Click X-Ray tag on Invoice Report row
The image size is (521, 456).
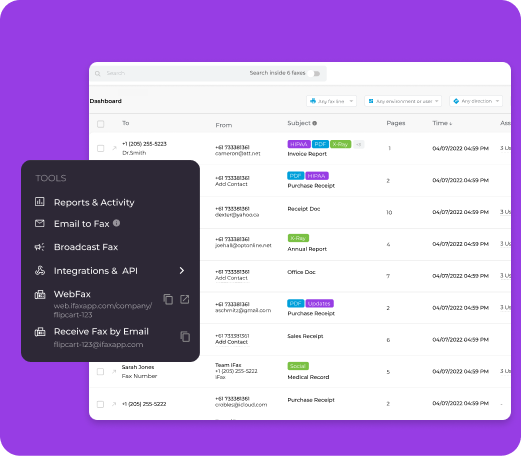point(340,144)
